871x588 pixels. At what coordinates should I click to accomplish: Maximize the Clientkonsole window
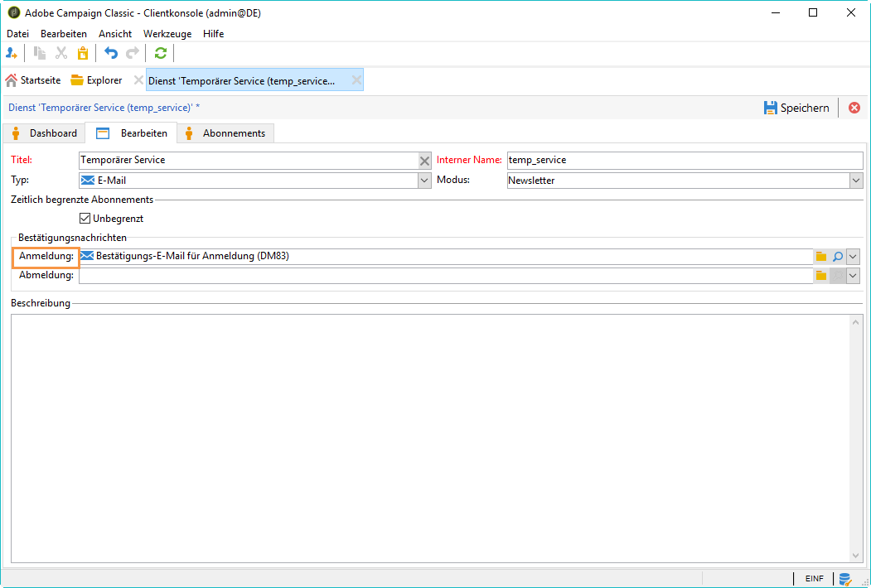point(813,12)
